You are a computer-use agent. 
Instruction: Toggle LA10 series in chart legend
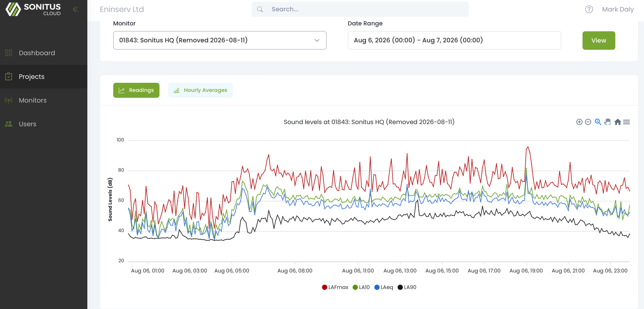coord(361,287)
